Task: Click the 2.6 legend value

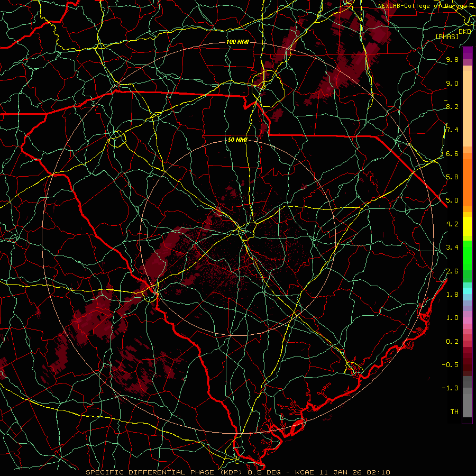Action: coord(452,271)
